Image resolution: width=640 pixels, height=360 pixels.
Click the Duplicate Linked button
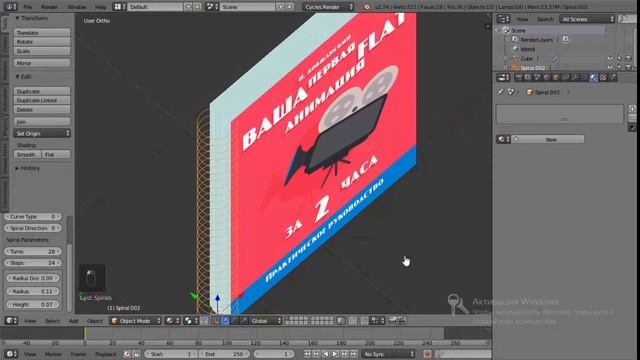coord(42,100)
